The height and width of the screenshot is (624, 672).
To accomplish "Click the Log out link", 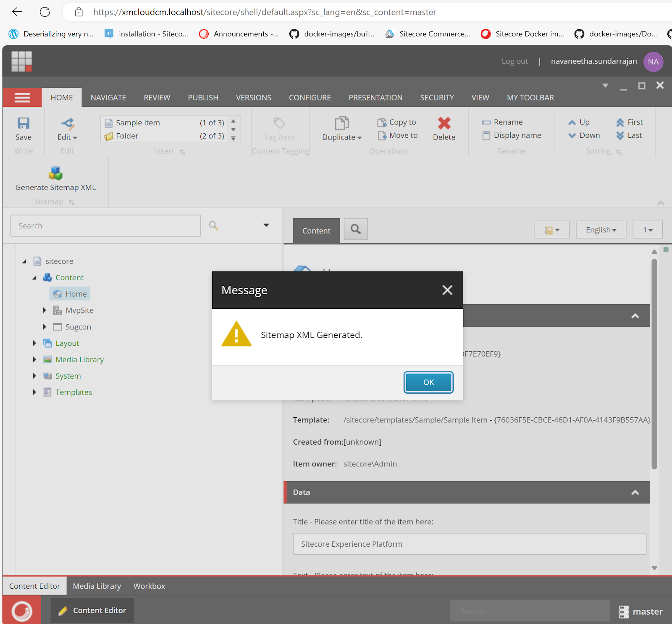I will (x=514, y=61).
